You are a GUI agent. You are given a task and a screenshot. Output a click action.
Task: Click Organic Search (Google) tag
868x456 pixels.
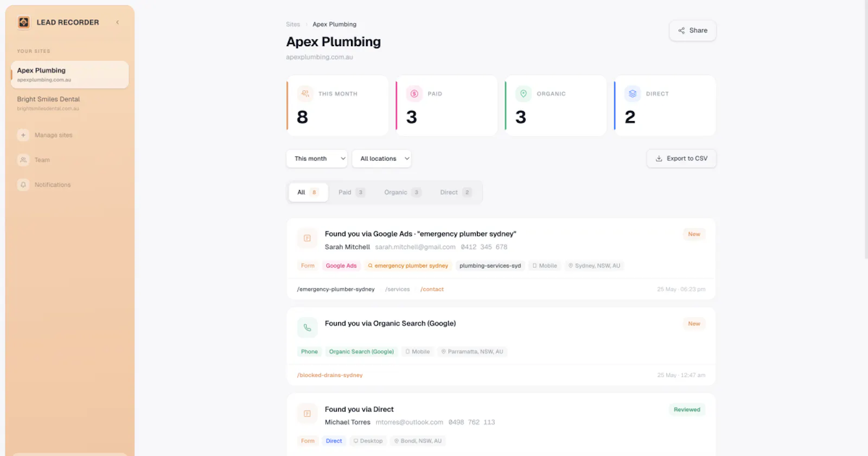click(x=361, y=352)
